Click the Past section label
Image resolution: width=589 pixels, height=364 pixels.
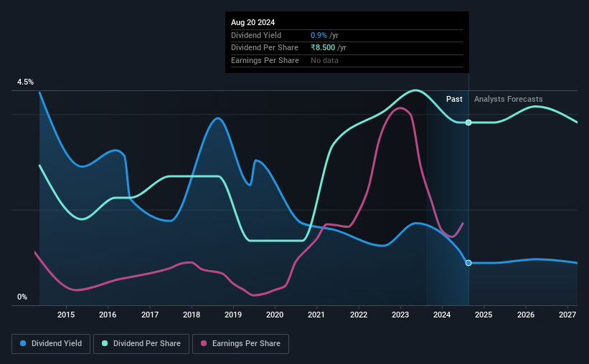454,99
